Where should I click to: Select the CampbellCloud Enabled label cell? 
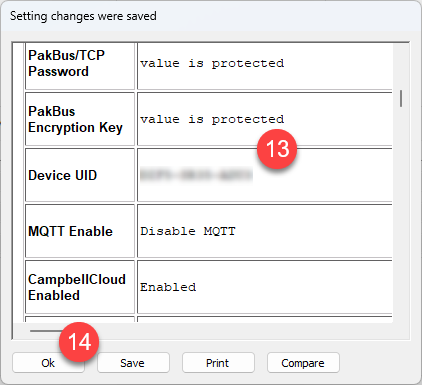pyautogui.click(x=80, y=287)
